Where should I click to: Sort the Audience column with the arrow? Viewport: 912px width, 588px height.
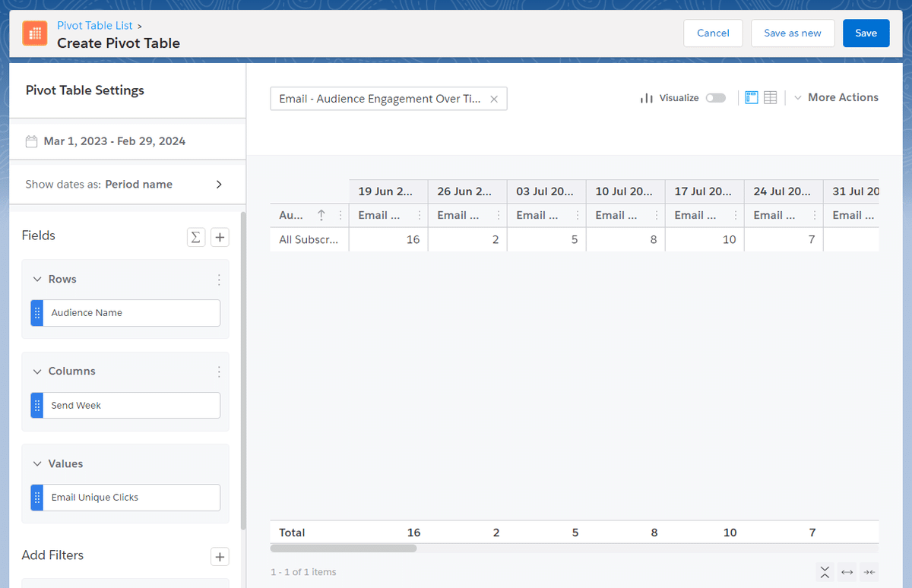point(321,215)
